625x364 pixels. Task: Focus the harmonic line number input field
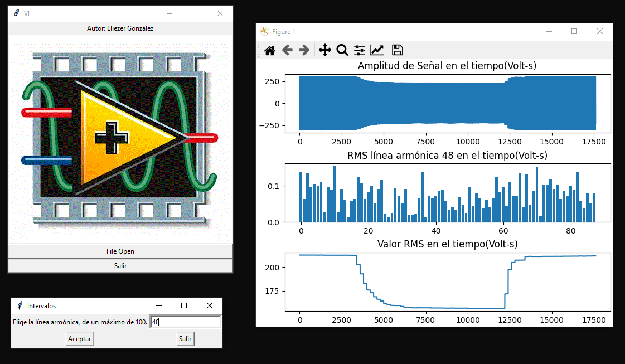click(x=185, y=322)
